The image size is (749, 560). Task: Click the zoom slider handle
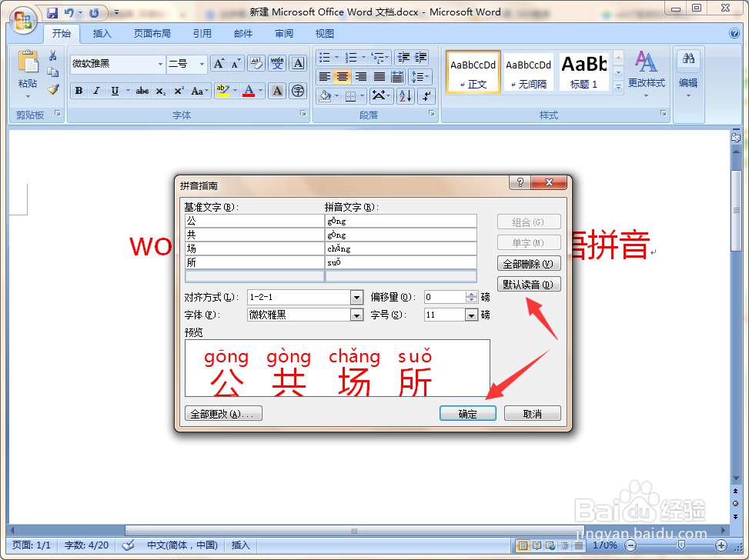pyautogui.click(x=682, y=545)
